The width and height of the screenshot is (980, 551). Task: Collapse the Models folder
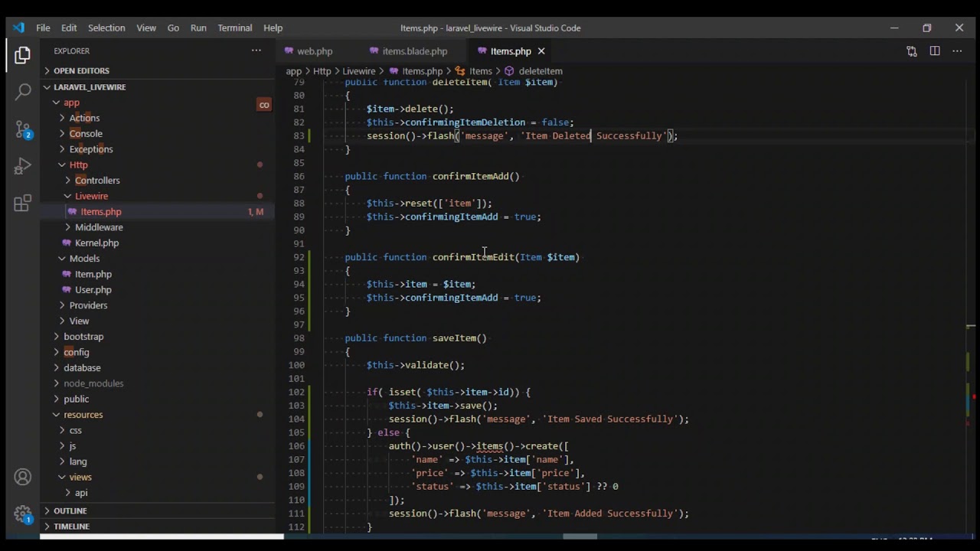84,259
